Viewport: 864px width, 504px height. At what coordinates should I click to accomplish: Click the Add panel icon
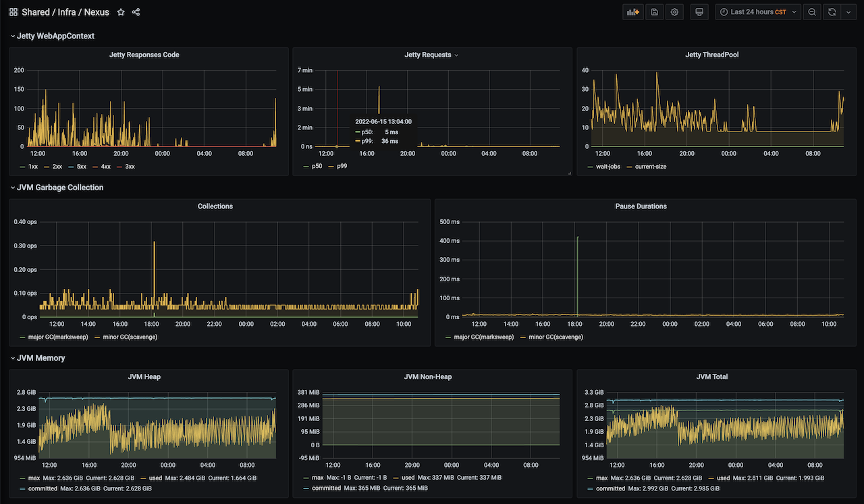pyautogui.click(x=632, y=12)
